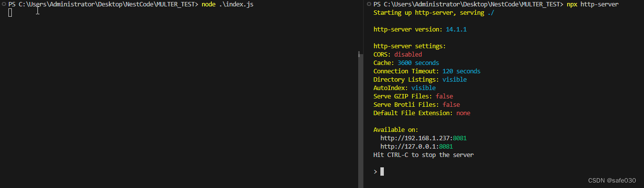
Task: Click the 'Serve Brotli Files: false' line
Action: tap(416, 105)
